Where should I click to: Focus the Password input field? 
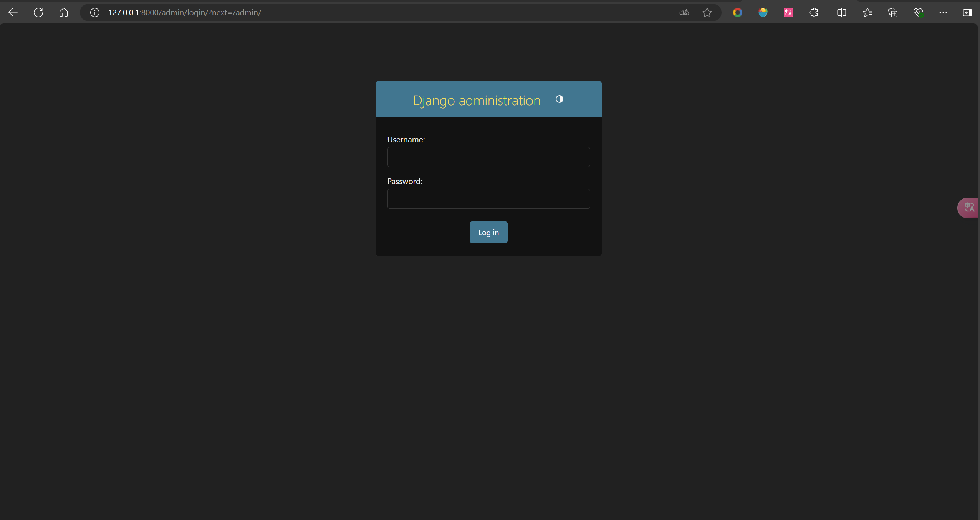(488, 199)
